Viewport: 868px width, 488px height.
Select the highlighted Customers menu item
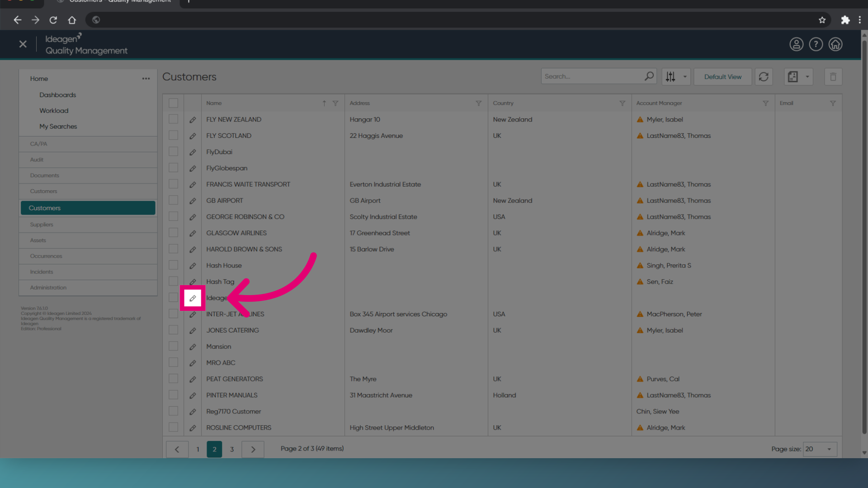click(x=88, y=208)
